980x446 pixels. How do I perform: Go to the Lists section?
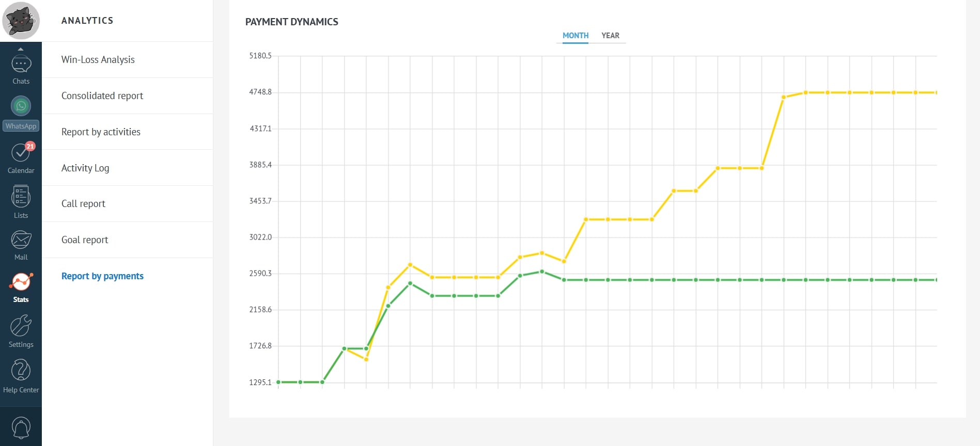coord(21,198)
